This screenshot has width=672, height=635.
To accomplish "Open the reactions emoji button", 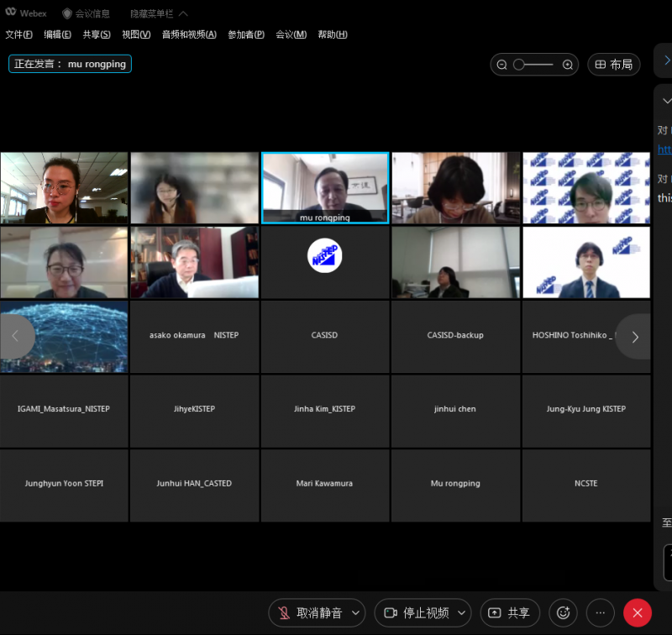I will point(563,613).
